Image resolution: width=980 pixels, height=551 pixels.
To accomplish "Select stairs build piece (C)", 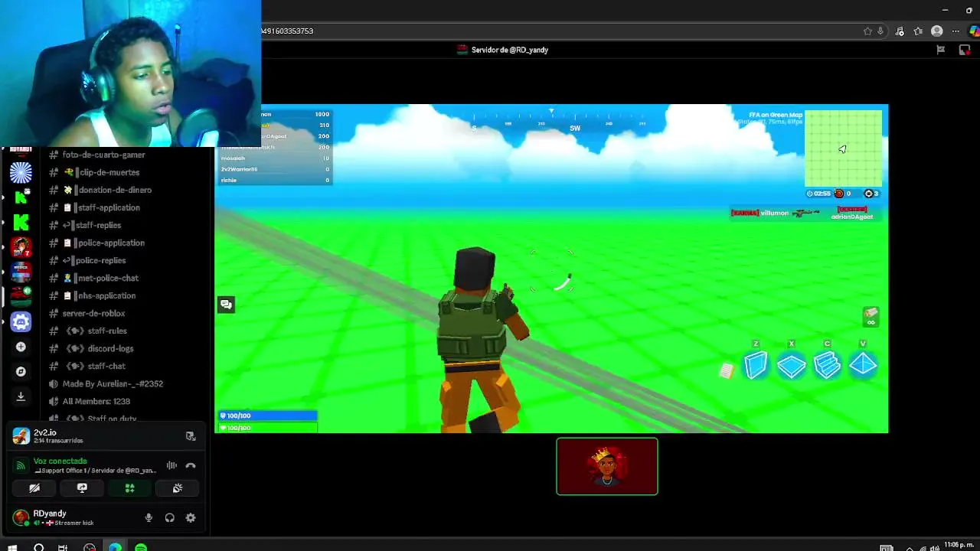I will click(827, 366).
